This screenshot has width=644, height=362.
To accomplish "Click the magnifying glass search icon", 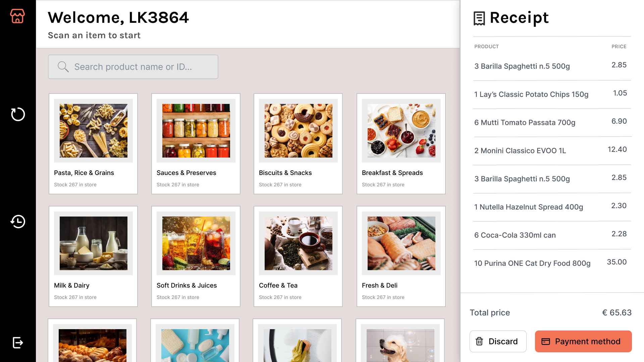I will click(63, 67).
